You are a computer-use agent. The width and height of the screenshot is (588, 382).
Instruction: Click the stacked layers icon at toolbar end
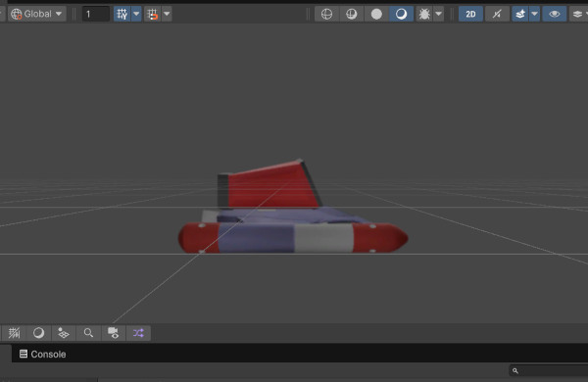click(x=577, y=15)
